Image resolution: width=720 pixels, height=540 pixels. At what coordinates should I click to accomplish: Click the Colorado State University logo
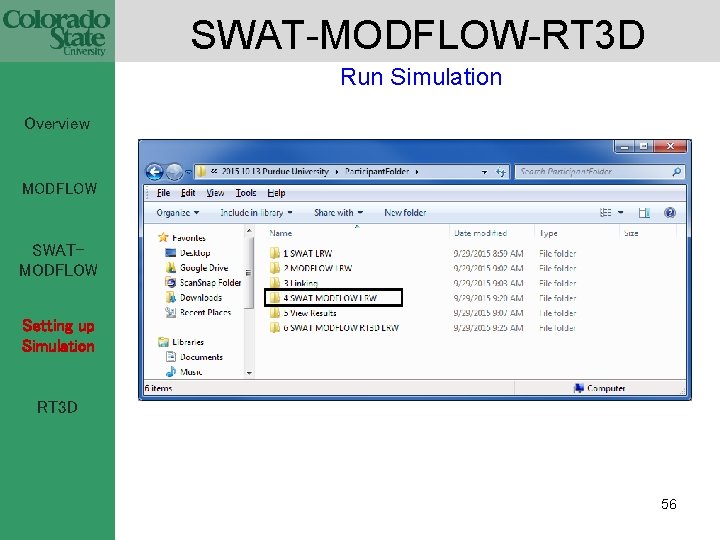pyautogui.click(x=56, y=31)
